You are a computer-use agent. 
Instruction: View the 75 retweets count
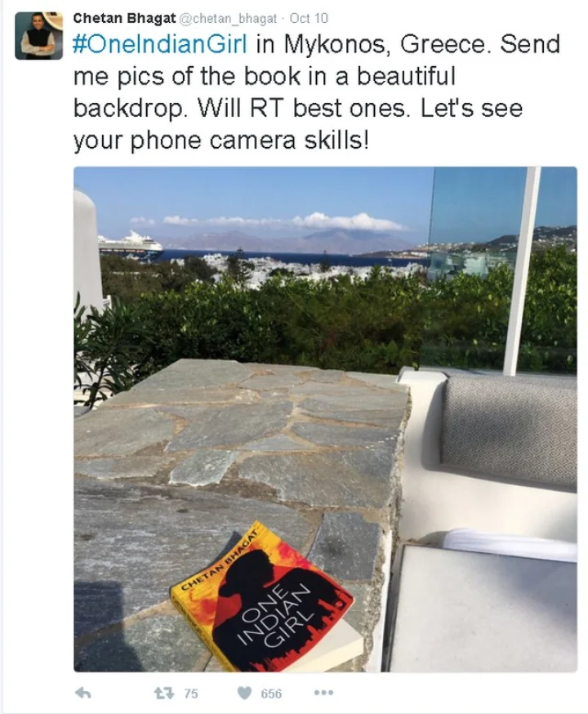pyautogui.click(x=191, y=694)
